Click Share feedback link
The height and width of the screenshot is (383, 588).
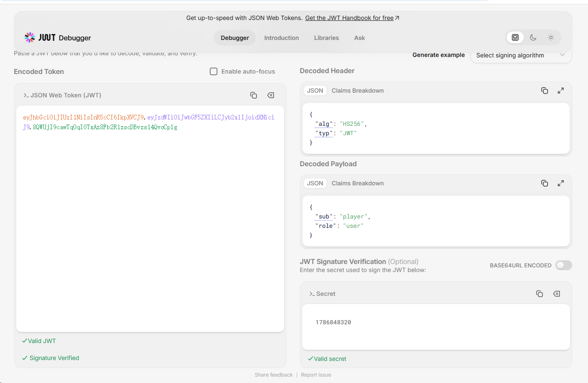[x=274, y=375]
